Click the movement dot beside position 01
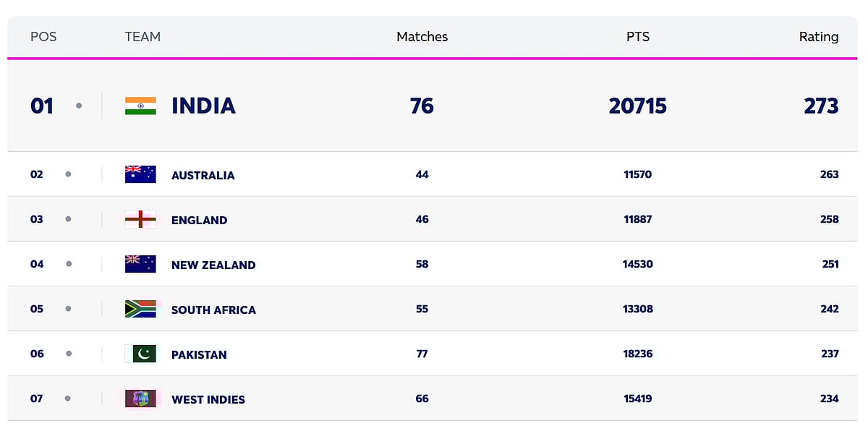 [x=79, y=106]
